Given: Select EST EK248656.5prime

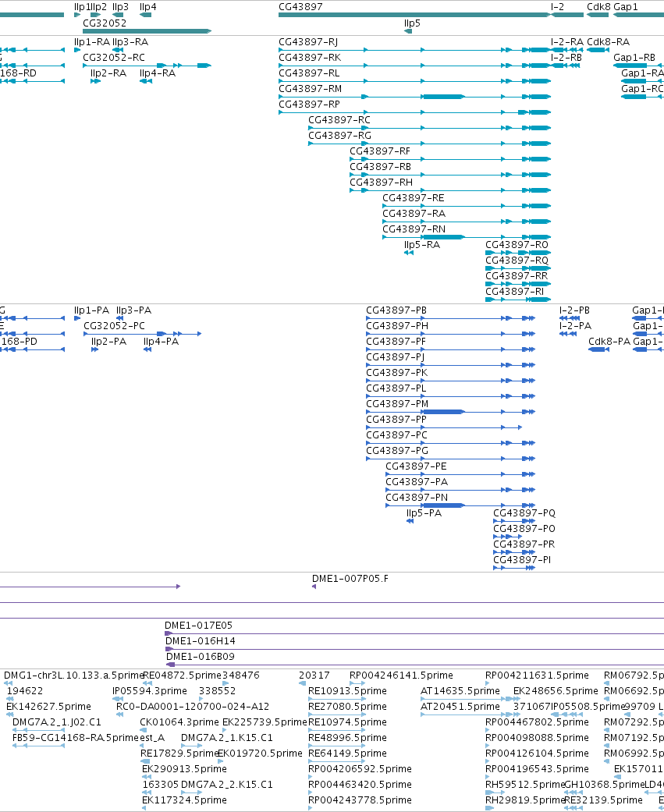Looking at the screenshot, I should point(556,691).
